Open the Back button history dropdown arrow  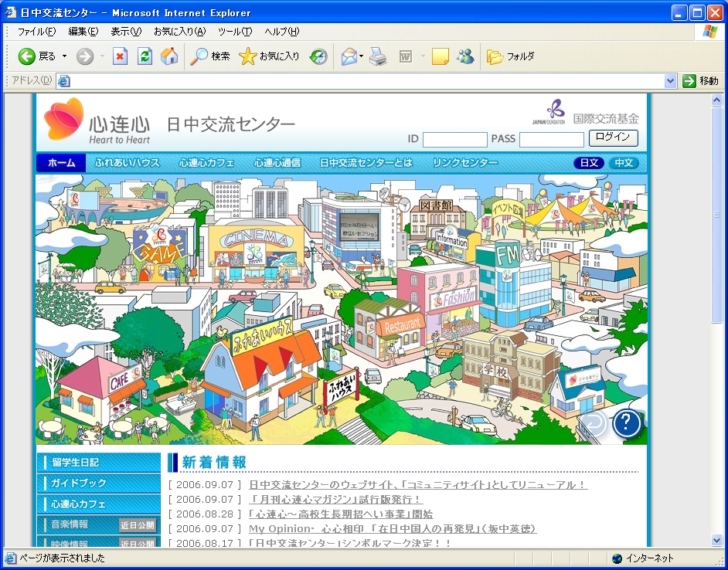point(64,56)
